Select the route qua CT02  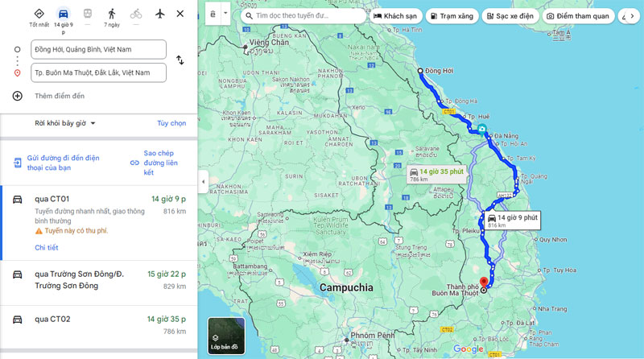pyautogui.click(x=98, y=327)
